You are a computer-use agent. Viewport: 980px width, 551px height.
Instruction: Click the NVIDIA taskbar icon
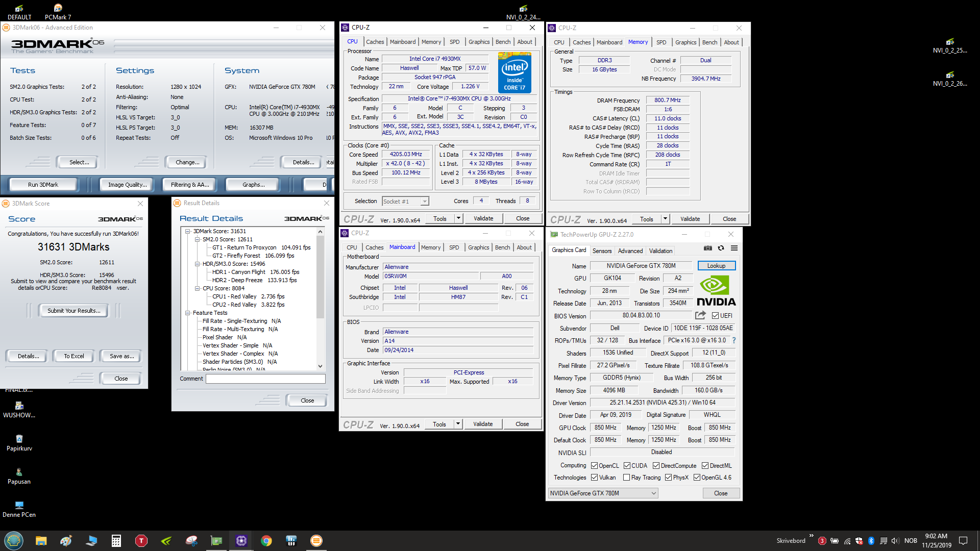[x=166, y=541]
